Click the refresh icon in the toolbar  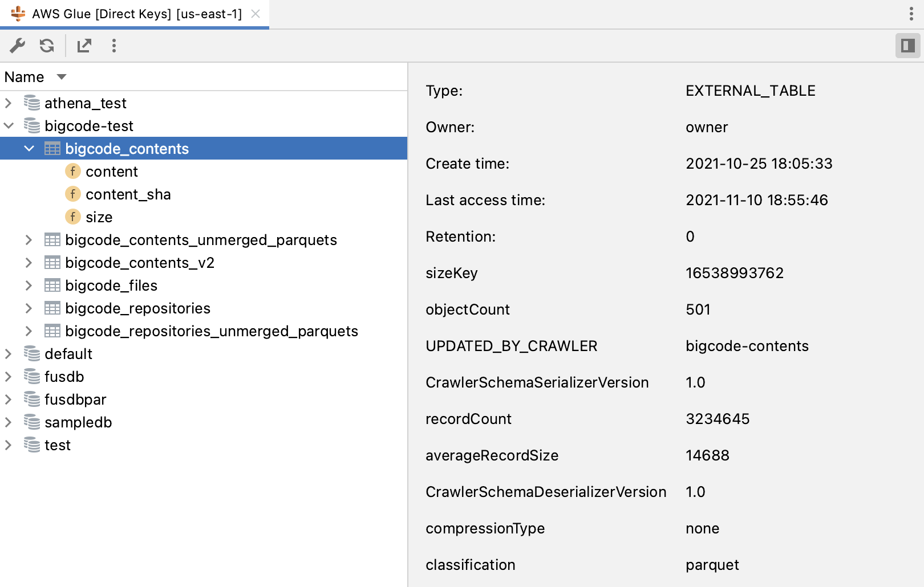(47, 46)
